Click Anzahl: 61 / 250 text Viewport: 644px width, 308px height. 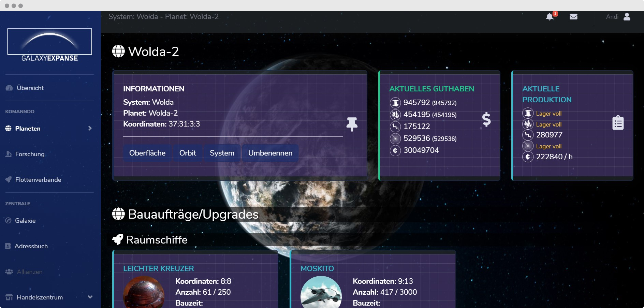[x=203, y=292]
